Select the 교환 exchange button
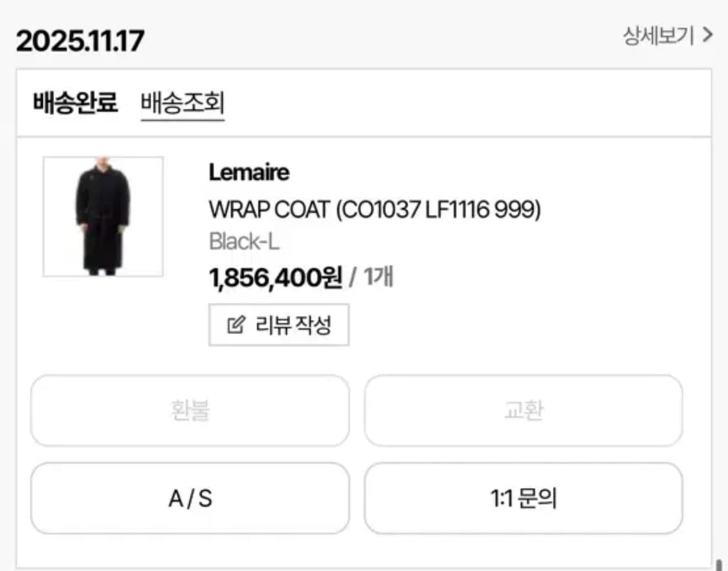The height and width of the screenshot is (571, 728). coord(524,411)
